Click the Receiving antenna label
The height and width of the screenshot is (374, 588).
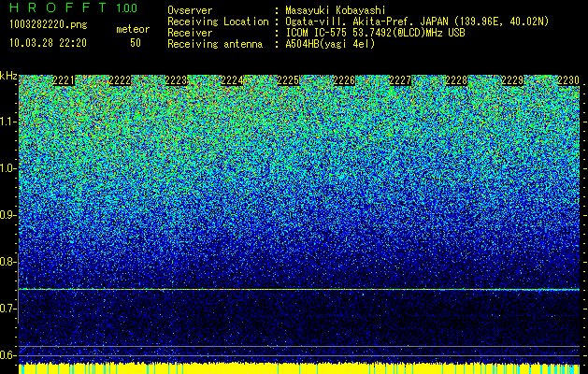coord(215,44)
